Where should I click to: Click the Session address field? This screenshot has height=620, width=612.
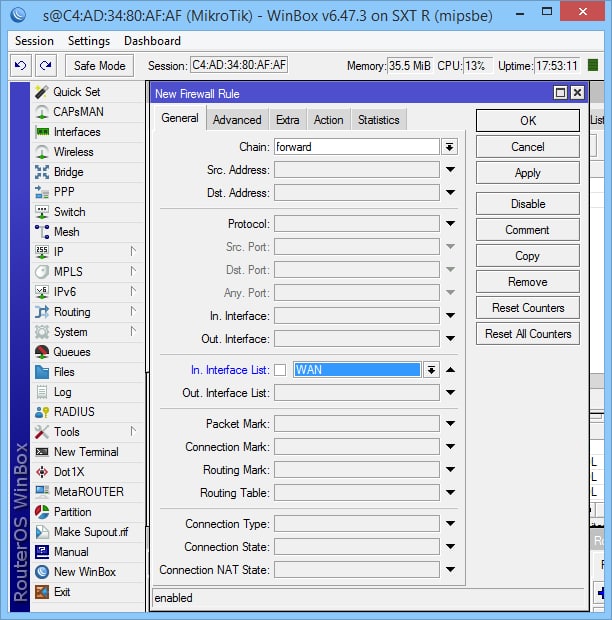click(x=239, y=65)
